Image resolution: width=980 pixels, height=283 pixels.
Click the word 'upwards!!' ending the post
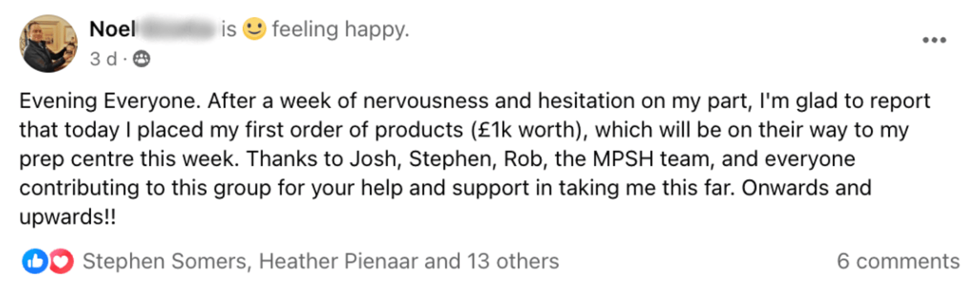tap(67, 217)
